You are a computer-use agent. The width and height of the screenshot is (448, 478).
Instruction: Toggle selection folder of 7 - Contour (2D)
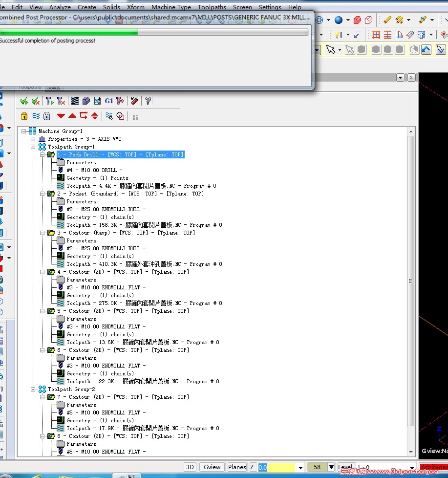[x=51, y=397]
